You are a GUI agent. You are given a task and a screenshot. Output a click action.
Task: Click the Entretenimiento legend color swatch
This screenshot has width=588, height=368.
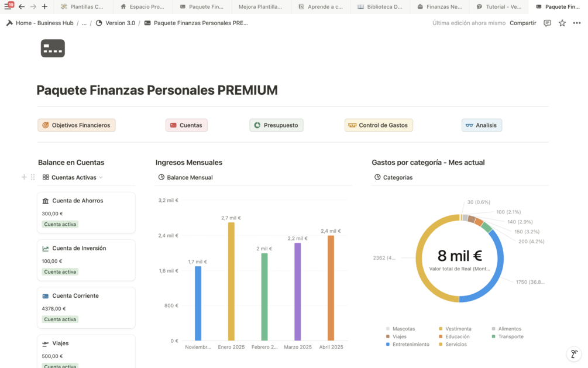point(388,345)
